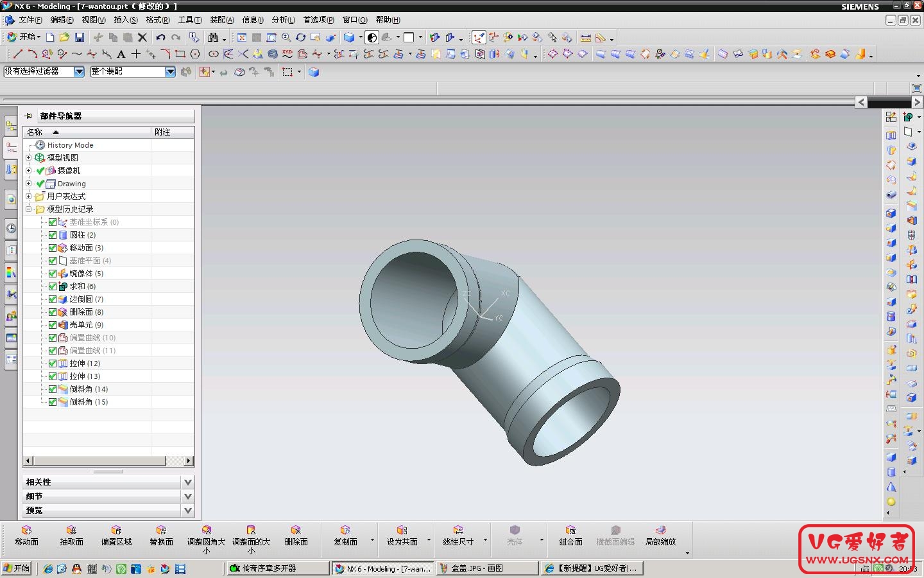Click the Offset Region (偏置区域) tool
924x578 pixels.
pyautogui.click(x=116, y=536)
